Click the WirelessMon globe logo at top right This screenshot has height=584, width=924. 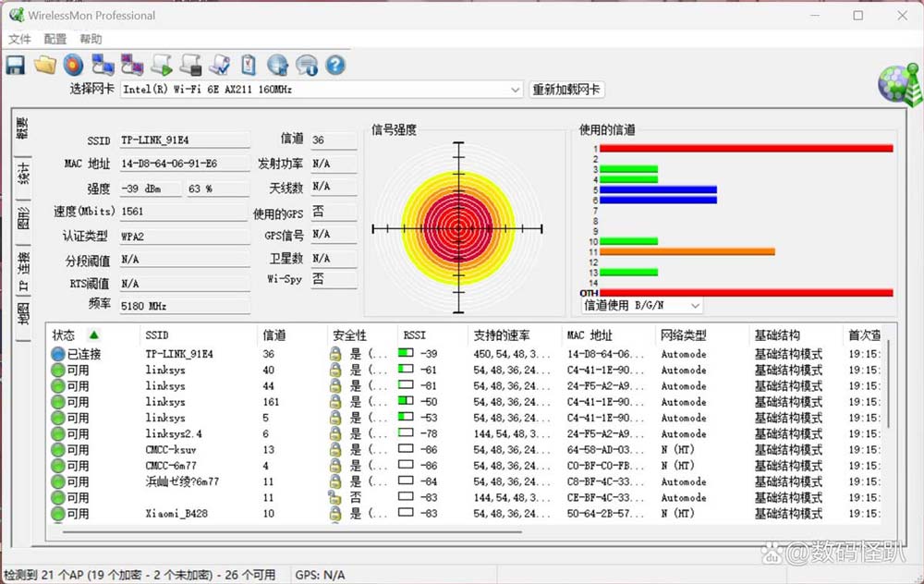[900, 84]
